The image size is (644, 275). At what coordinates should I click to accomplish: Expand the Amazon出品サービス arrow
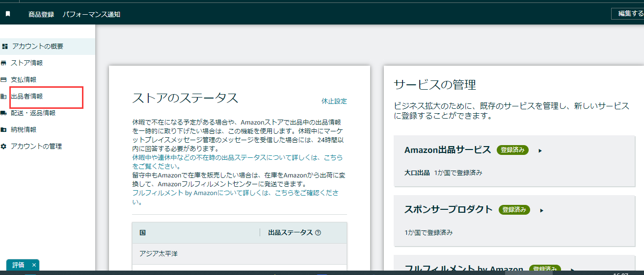(540, 150)
